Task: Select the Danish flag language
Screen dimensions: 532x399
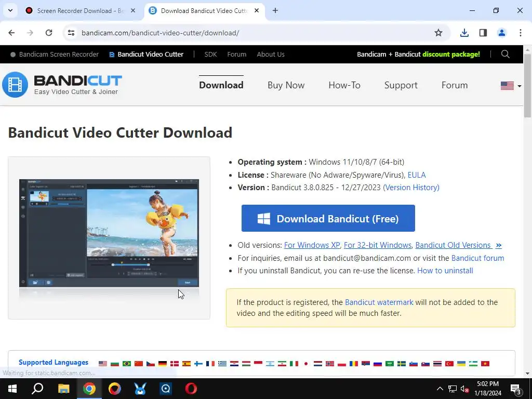Action: 175,364
